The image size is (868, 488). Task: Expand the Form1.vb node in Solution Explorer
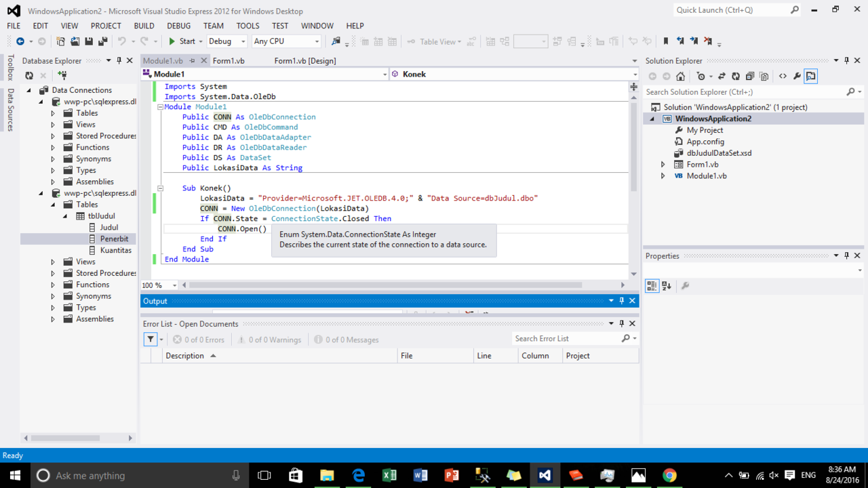663,165
